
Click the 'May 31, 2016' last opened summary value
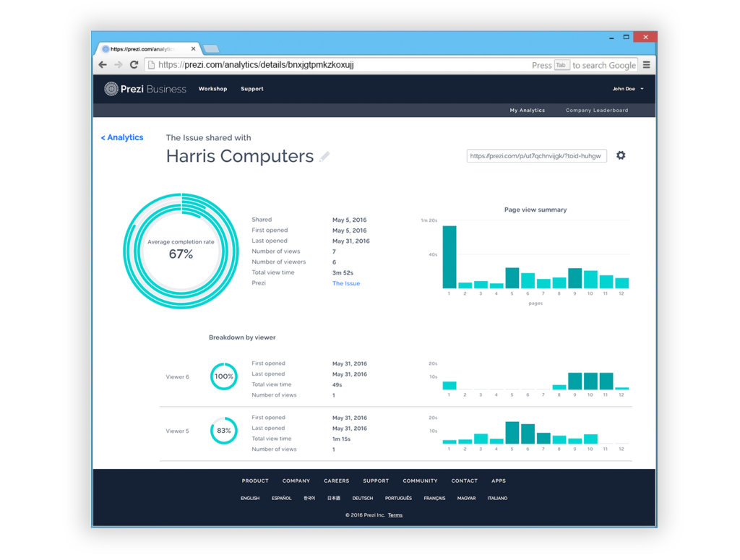[350, 241]
